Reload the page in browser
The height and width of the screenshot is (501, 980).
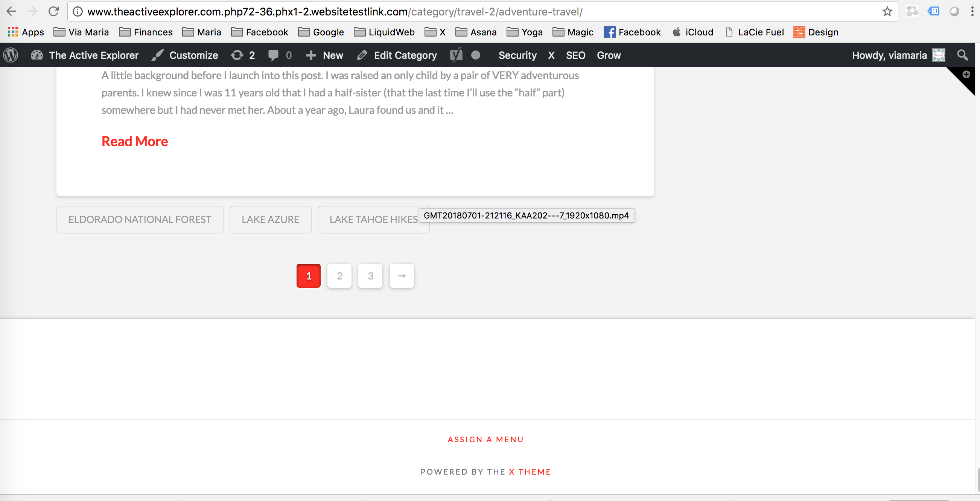54,11
